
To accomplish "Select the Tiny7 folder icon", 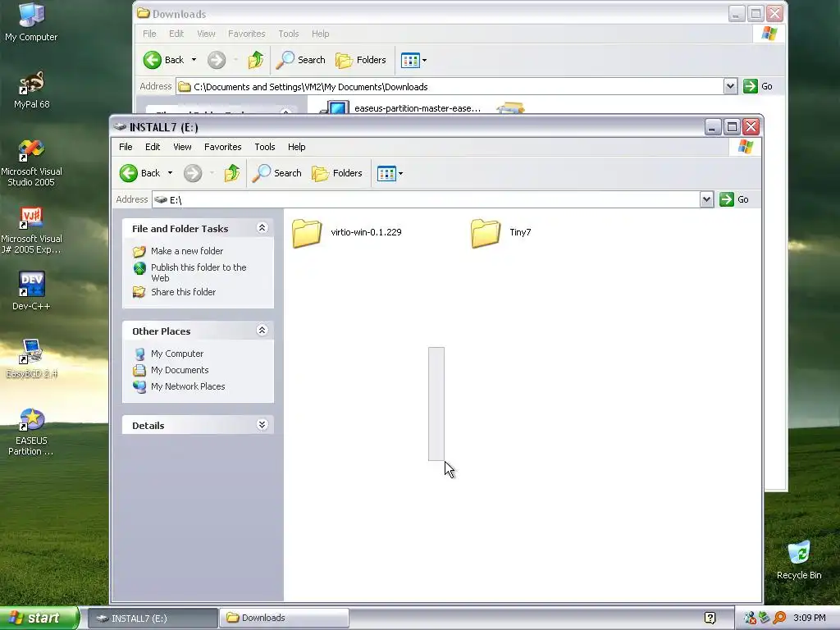I will pyautogui.click(x=486, y=233).
